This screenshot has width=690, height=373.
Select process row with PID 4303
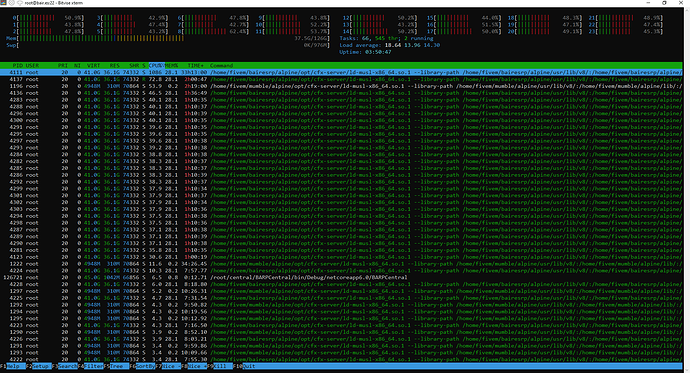click(x=341, y=209)
